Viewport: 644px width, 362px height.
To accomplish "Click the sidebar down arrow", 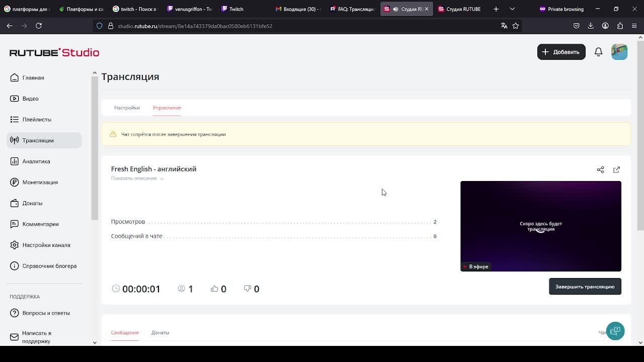I will pos(94,342).
